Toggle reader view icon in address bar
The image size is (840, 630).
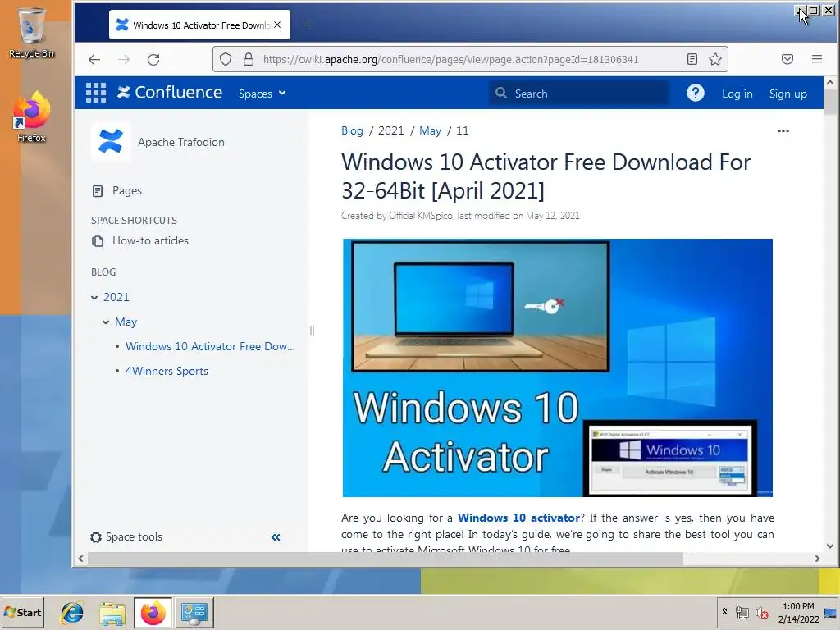(692, 59)
